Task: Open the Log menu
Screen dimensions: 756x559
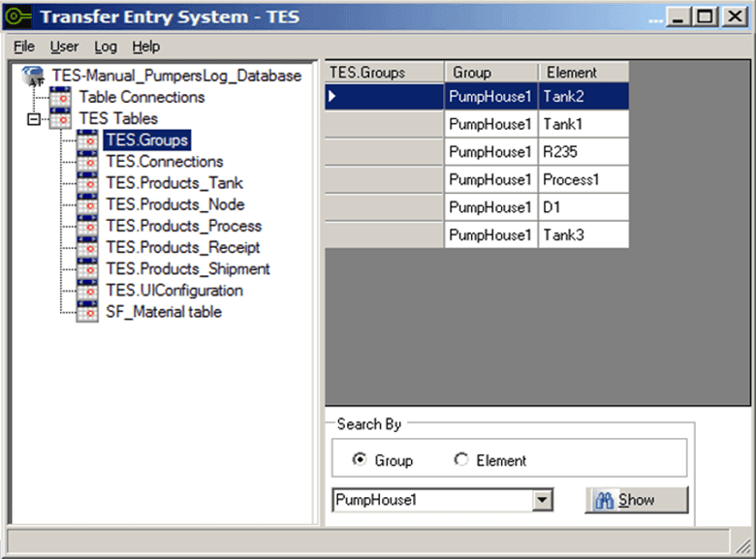Action: click(106, 47)
